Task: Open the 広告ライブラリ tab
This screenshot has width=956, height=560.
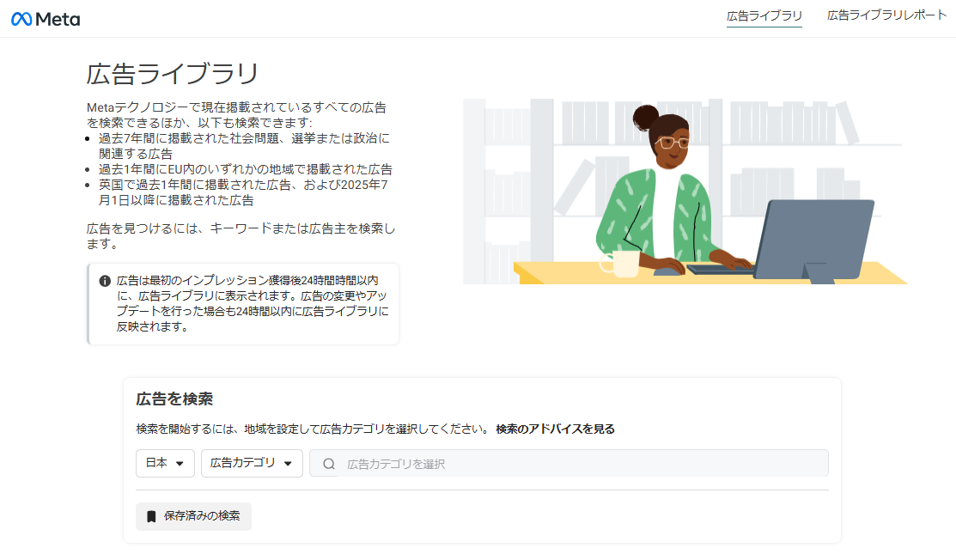Action: pos(764,16)
